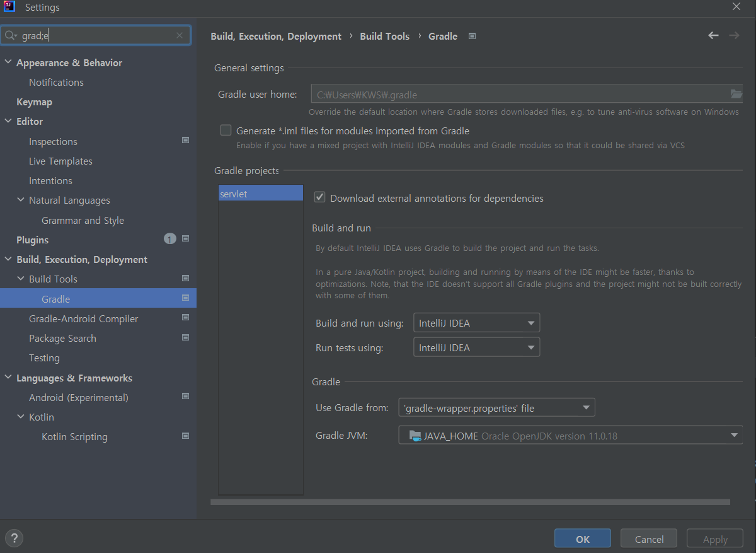Click Build Tools breadcrumb
This screenshot has height=553, width=756.
click(x=384, y=36)
